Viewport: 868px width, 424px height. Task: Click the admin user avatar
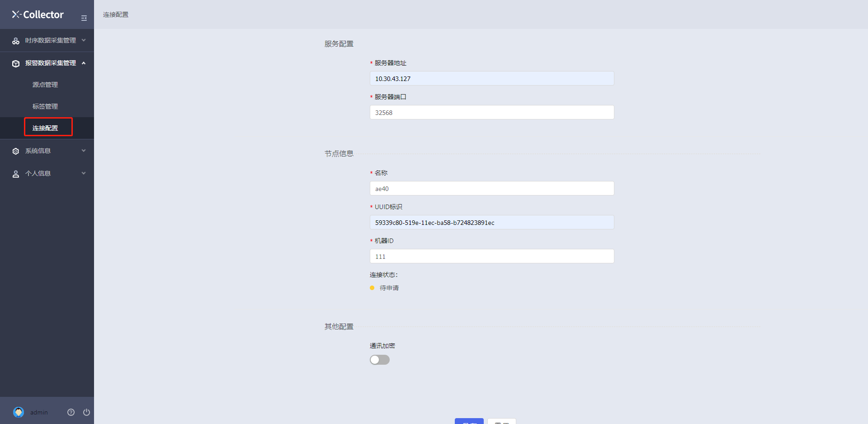click(19, 412)
